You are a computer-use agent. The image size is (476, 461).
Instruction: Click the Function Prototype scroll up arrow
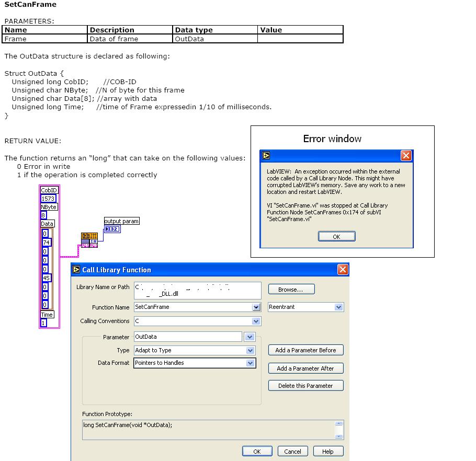point(339,424)
